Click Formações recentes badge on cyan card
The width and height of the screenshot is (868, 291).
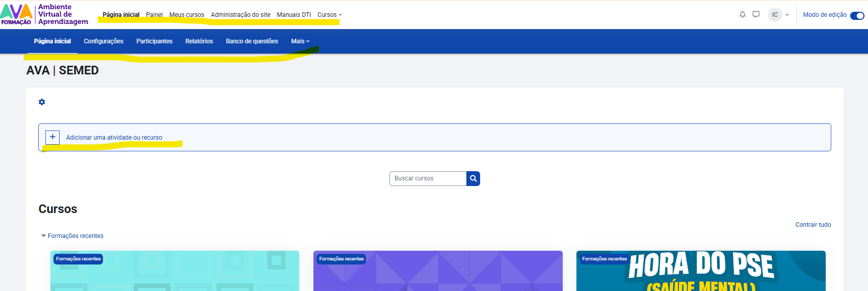(78, 259)
